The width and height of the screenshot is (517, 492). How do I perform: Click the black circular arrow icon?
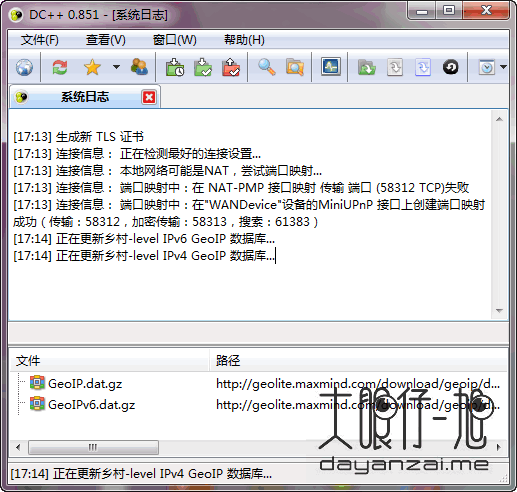[451, 67]
